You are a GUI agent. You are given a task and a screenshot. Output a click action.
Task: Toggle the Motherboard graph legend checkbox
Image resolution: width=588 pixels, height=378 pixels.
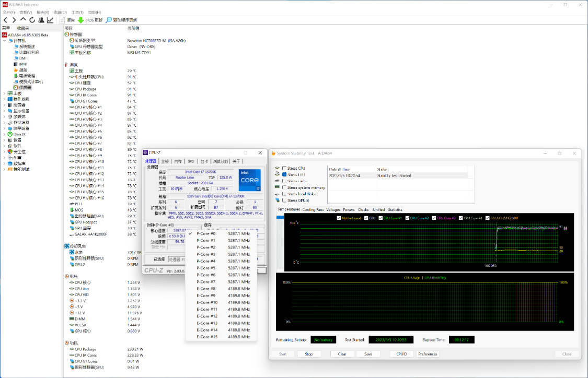click(339, 218)
